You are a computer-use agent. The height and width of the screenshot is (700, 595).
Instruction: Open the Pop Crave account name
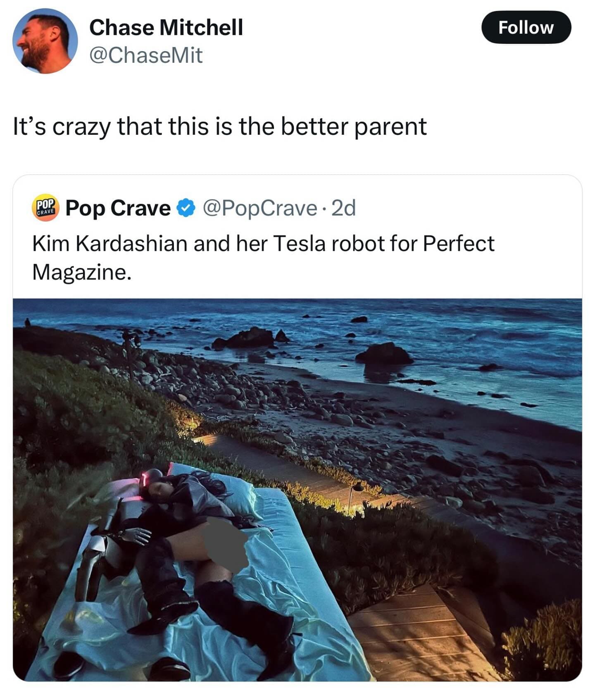[x=118, y=208]
